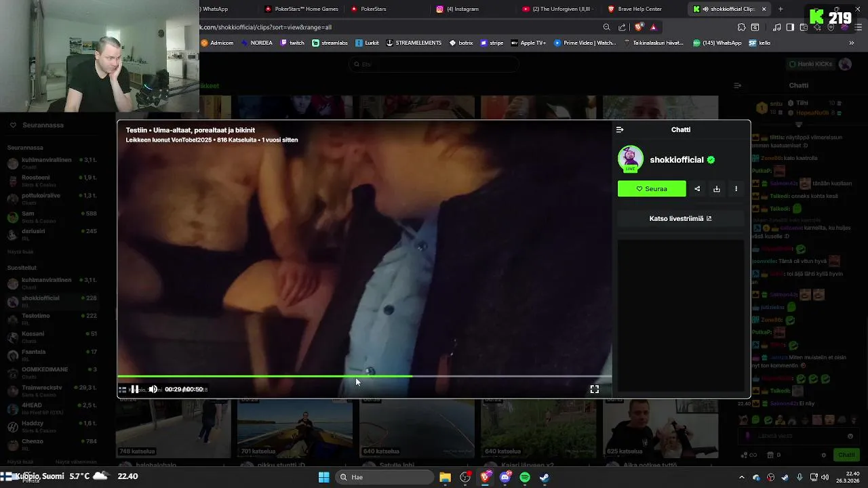This screenshot has height=488, width=868.
Task: Open shokkiofficial avatar in clip panel
Action: coord(631,159)
